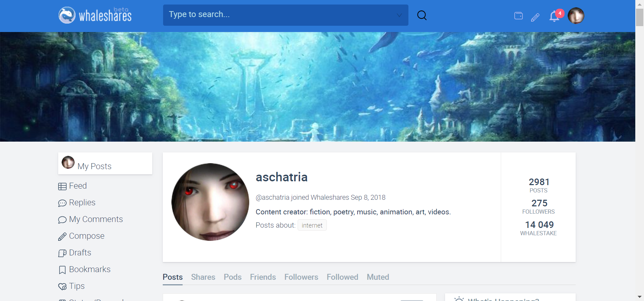Switch to the Shares tab
This screenshot has height=301, width=644.
[x=203, y=277]
